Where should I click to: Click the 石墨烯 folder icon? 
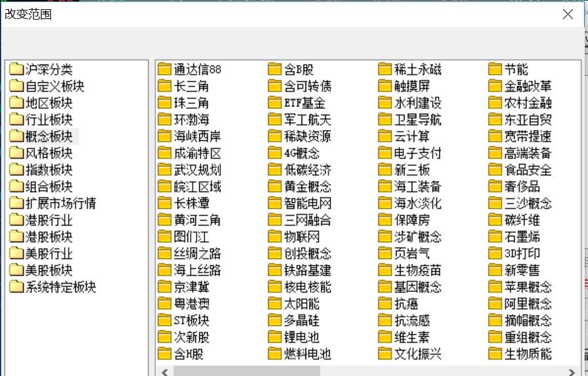pos(495,237)
